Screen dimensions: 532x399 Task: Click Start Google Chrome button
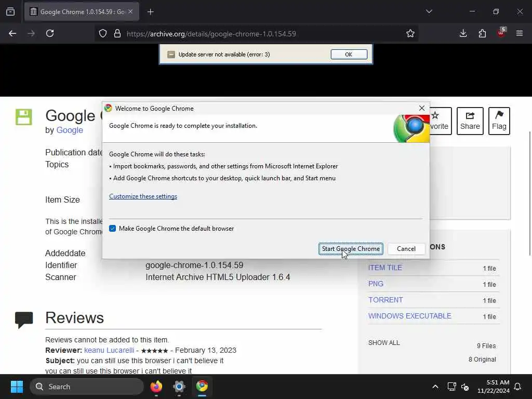pos(351,249)
